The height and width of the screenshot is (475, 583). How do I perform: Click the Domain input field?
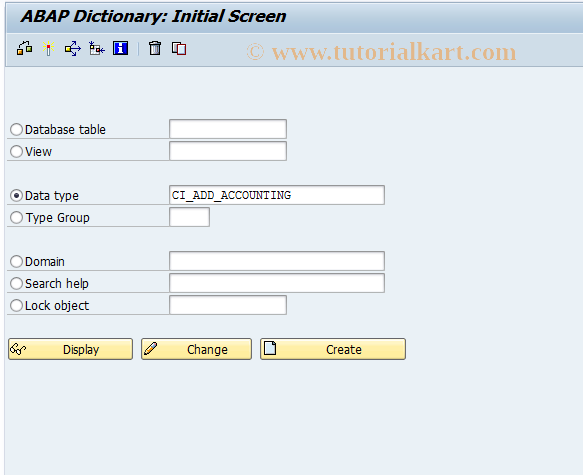277,261
